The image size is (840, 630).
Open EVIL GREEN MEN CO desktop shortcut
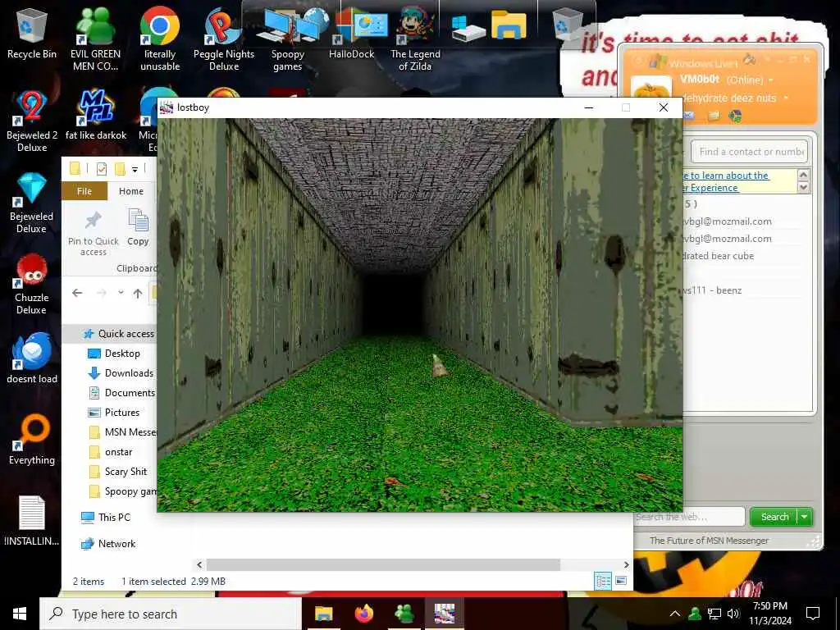95,39
